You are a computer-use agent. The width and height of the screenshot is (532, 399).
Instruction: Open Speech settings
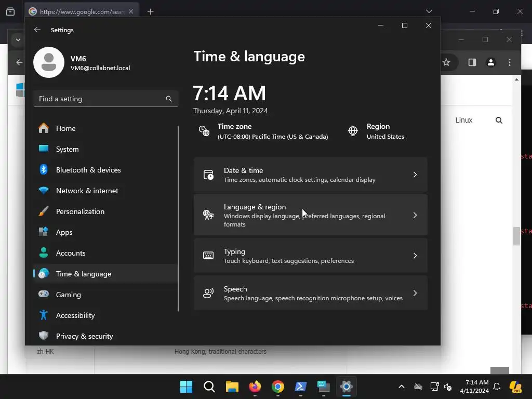click(311, 293)
